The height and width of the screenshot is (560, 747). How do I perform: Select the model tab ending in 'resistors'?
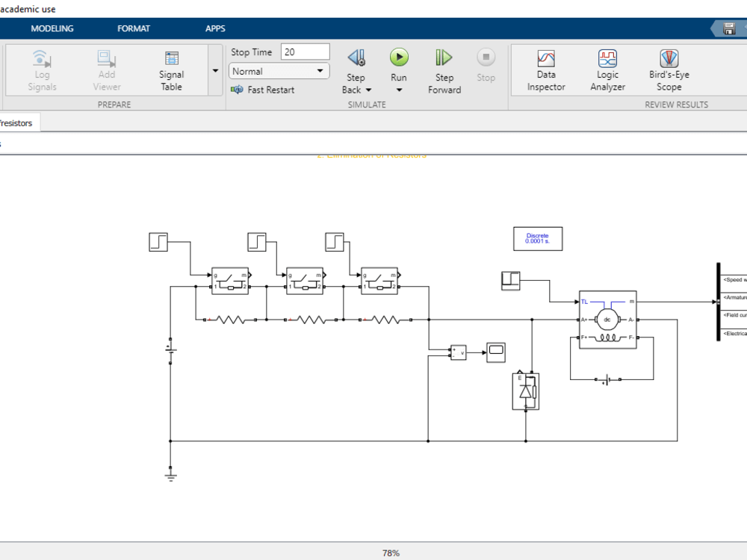(19, 123)
